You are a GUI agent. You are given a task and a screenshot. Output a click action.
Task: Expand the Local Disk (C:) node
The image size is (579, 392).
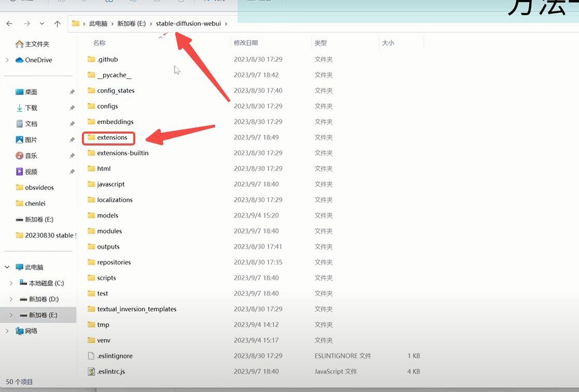pyautogui.click(x=11, y=283)
